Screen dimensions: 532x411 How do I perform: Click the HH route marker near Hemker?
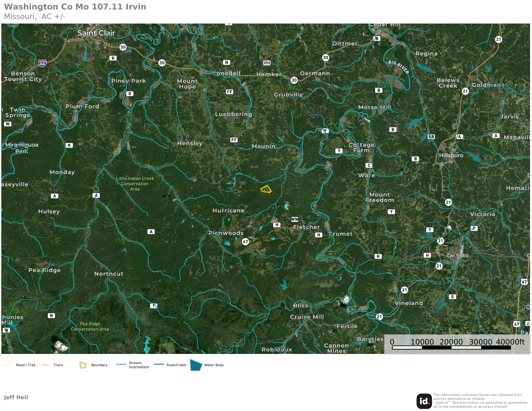pos(267,63)
